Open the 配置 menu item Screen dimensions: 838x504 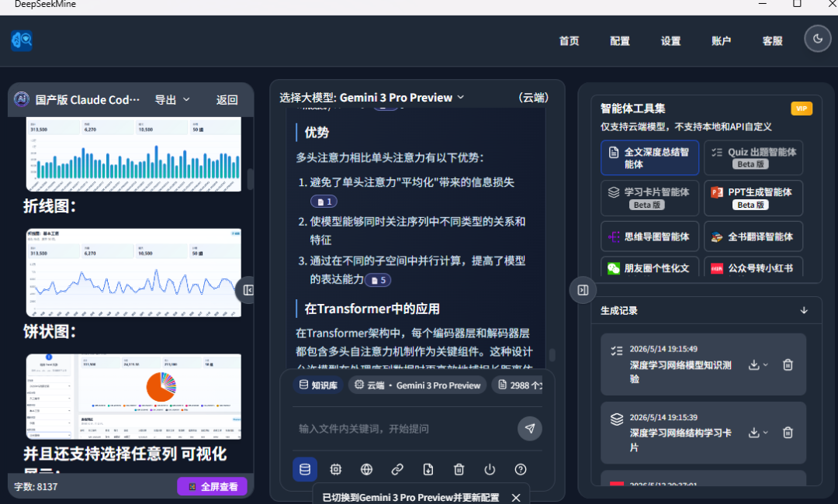[619, 41]
